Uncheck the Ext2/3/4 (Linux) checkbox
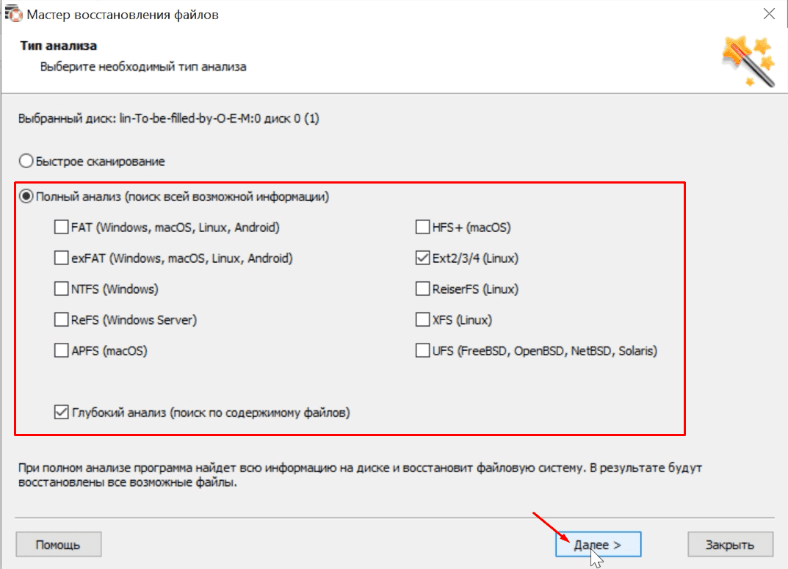Viewport: 788px width, 569px height. 423,259
